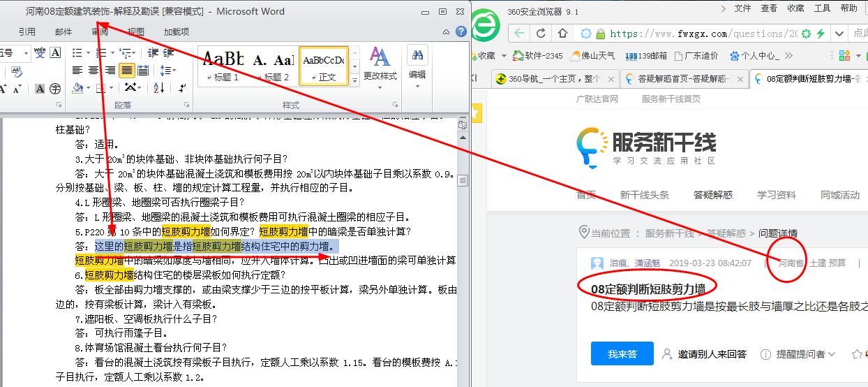The height and width of the screenshot is (387, 868).
Task: Toggle character shading in Word
Action: [x=39, y=89]
